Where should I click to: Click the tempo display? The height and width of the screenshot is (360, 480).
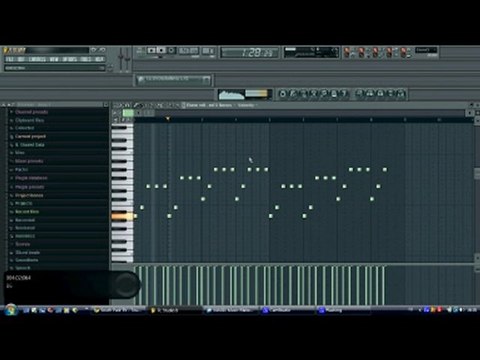[189, 51]
